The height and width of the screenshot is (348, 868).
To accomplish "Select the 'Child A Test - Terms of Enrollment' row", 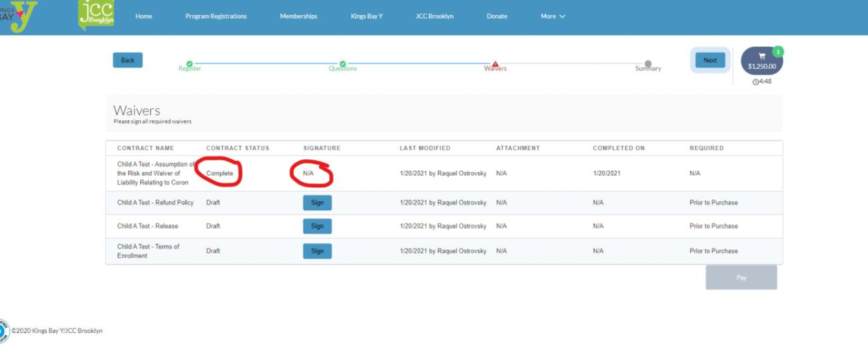I will (444, 251).
